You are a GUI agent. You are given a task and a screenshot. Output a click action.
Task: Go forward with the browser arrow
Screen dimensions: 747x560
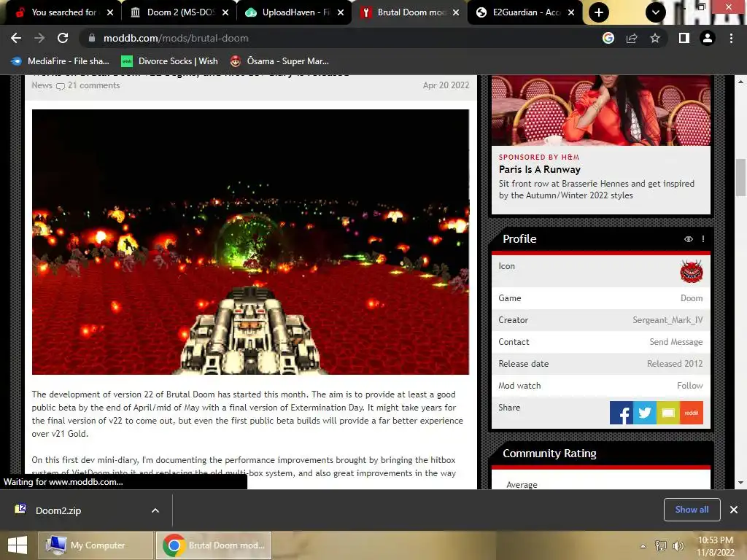(39, 38)
